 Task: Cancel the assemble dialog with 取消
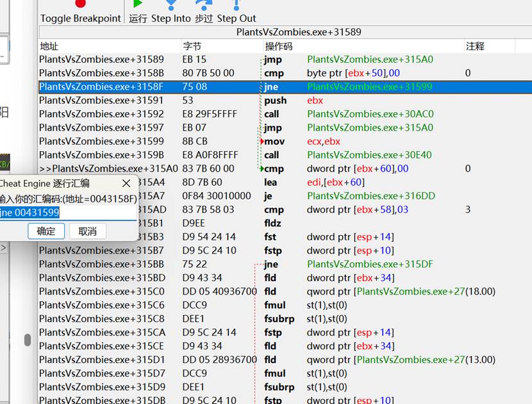pyautogui.click(x=88, y=231)
